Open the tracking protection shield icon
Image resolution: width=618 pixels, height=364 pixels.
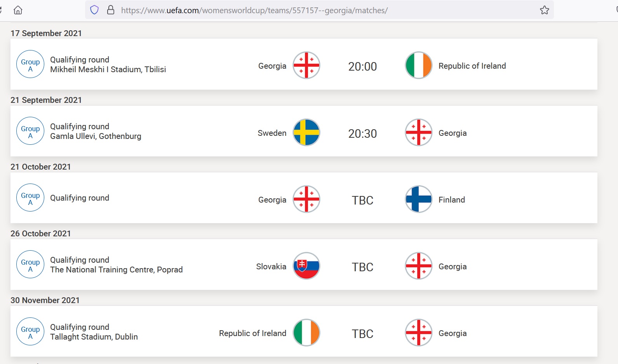94,10
